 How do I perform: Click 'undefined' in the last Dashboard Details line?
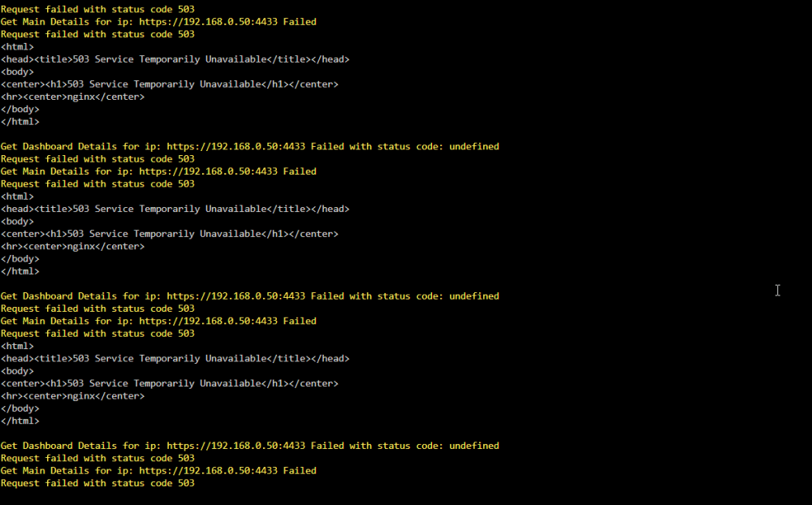pyautogui.click(x=474, y=446)
